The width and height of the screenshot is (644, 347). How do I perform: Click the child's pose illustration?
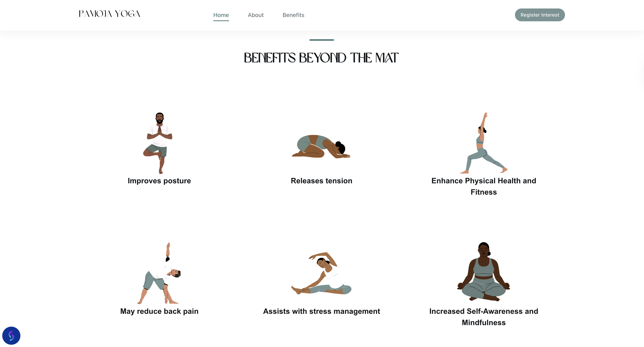click(321, 146)
